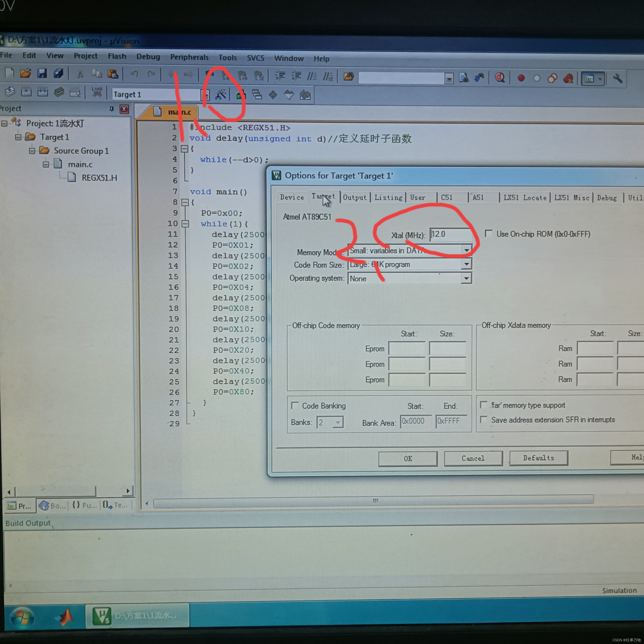This screenshot has width=644, height=644.
Task: Open the Code Rom Size dropdown
Action: coord(466,264)
